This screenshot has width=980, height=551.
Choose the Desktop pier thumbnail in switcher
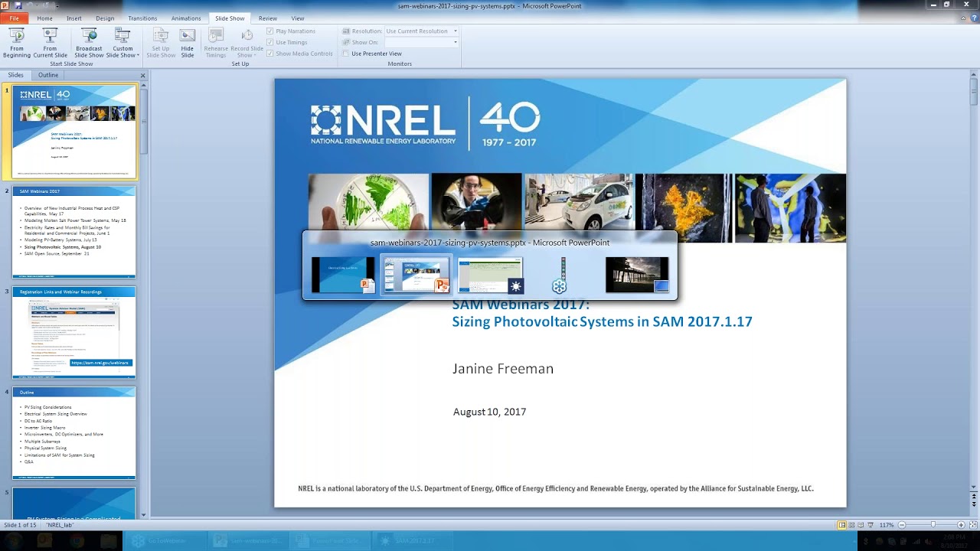tap(637, 275)
